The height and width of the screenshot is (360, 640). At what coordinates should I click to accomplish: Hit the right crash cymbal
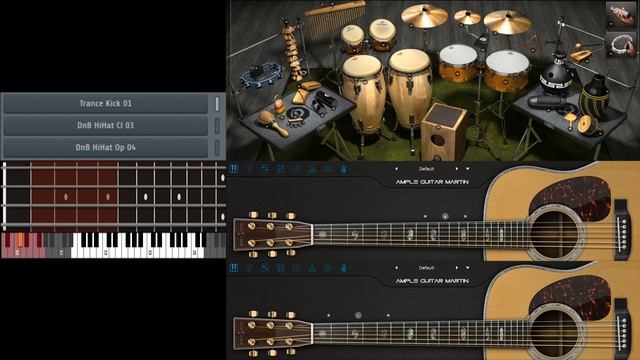[x=507, y=22]
